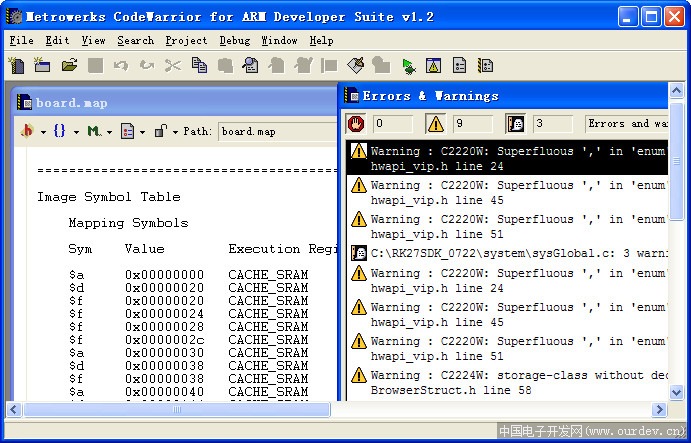This screenshot has height=443, width=691.
Task: Open Find with the magnifier icon
Action: click(251, 66)
